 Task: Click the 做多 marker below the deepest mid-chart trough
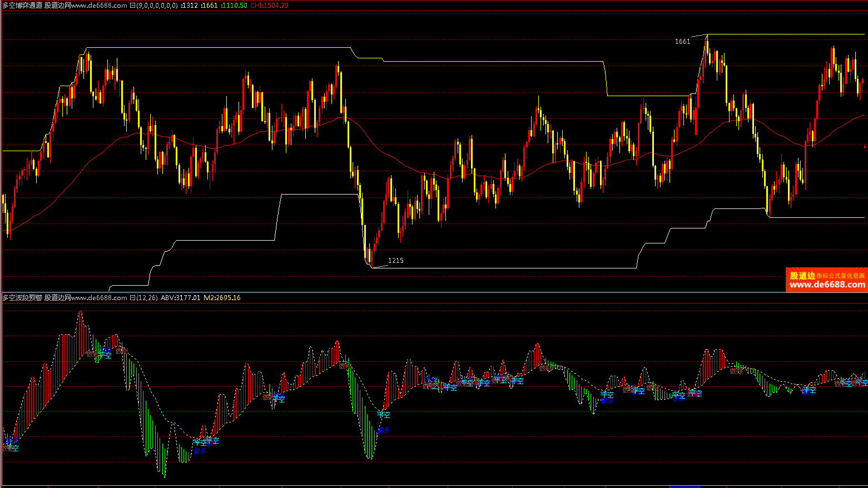384,430
